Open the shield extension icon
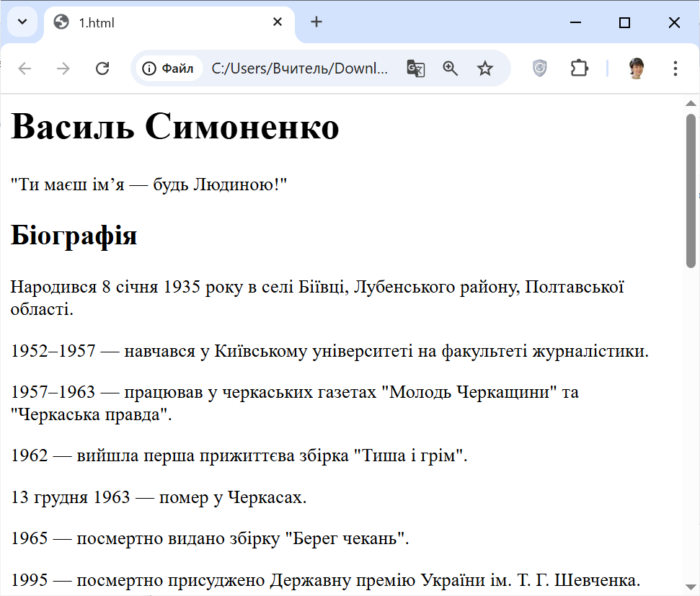This screenshot has height=596, width=700. click(540, 68)
